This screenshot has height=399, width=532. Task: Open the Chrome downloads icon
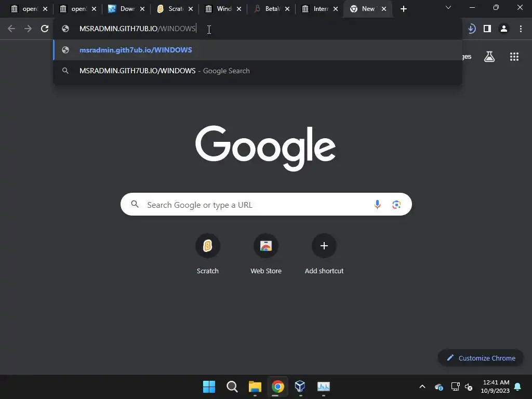point(471,29)
